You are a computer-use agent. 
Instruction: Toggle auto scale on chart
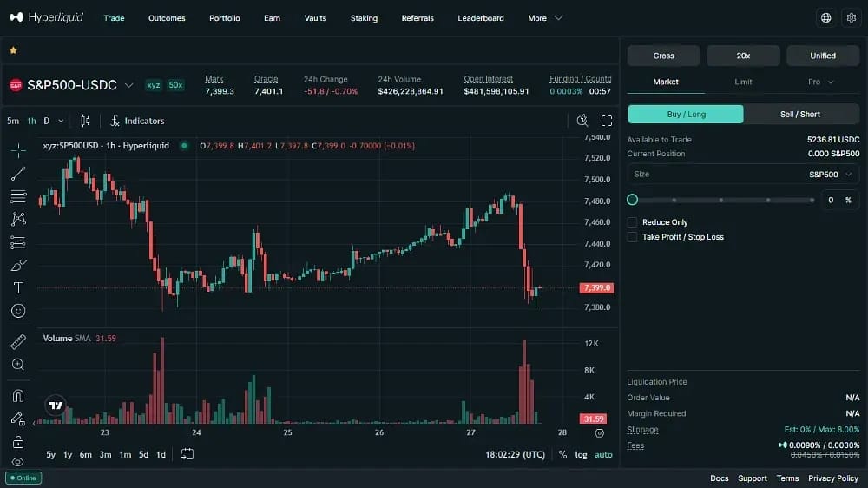[x=603, y=454]
